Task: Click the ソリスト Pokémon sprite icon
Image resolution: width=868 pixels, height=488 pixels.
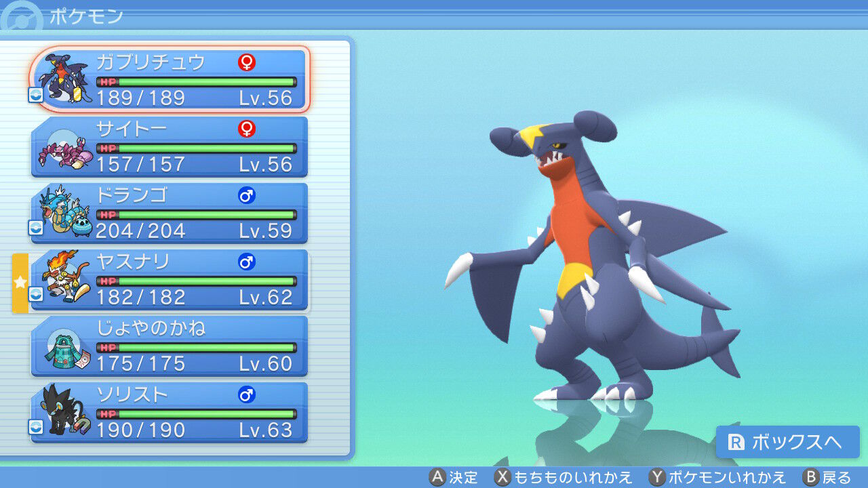Action: [x=64, y=411]
